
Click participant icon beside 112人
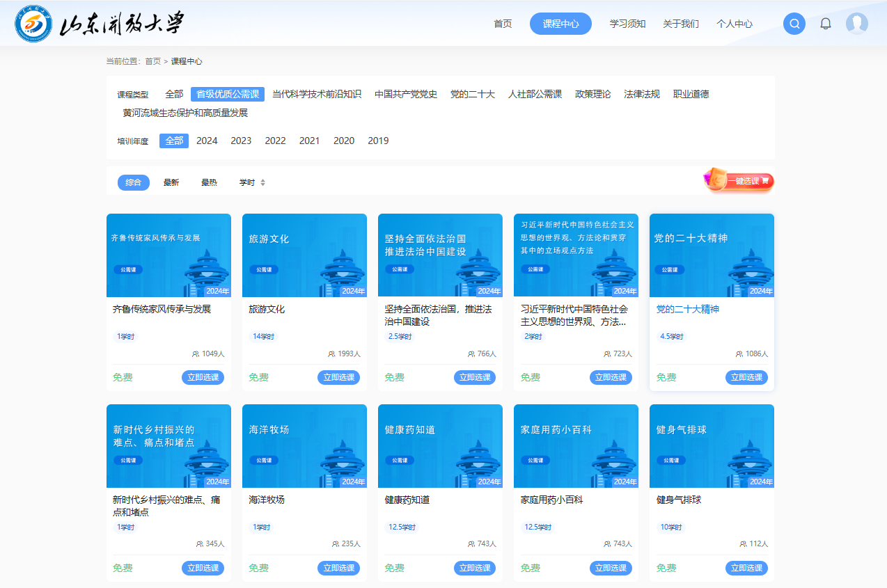(743, 544)
